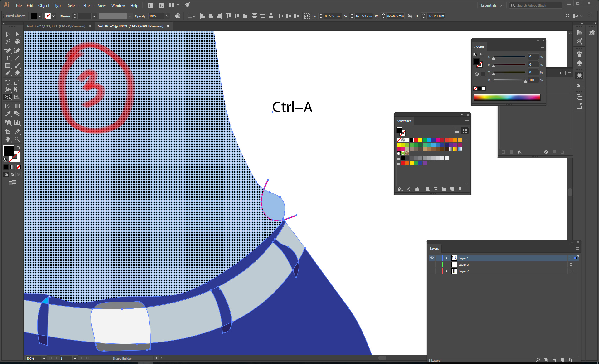Open the Essentials workspace dropdown
Image resolution: width=599 pixels, height=364 pixels.
(491, 5)
